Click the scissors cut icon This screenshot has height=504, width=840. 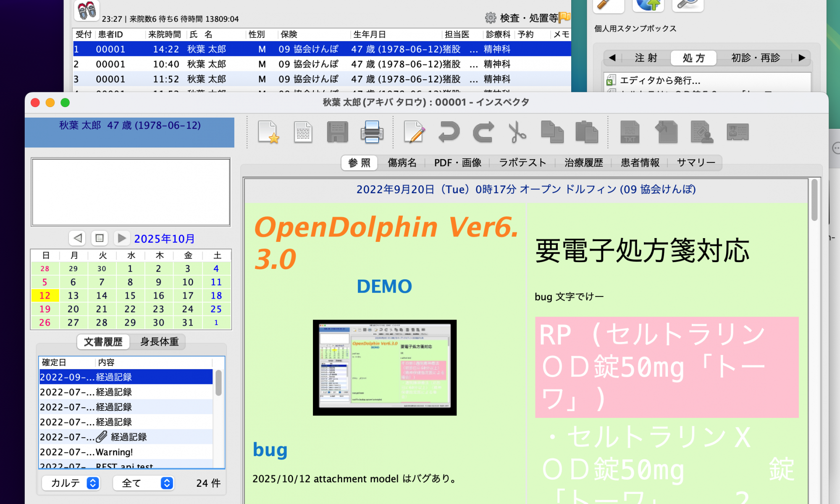tap(517, 132)
